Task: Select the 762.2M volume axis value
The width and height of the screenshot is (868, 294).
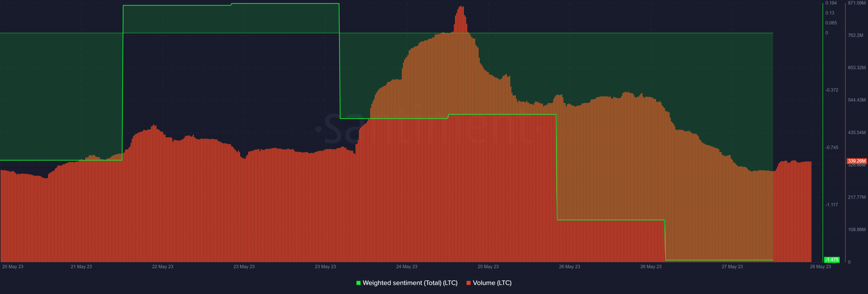Action: [x=855, y=35]
